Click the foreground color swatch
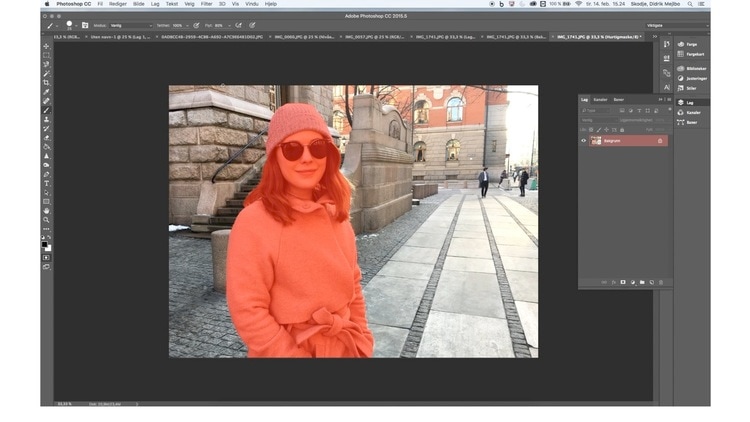 [44, 242]
